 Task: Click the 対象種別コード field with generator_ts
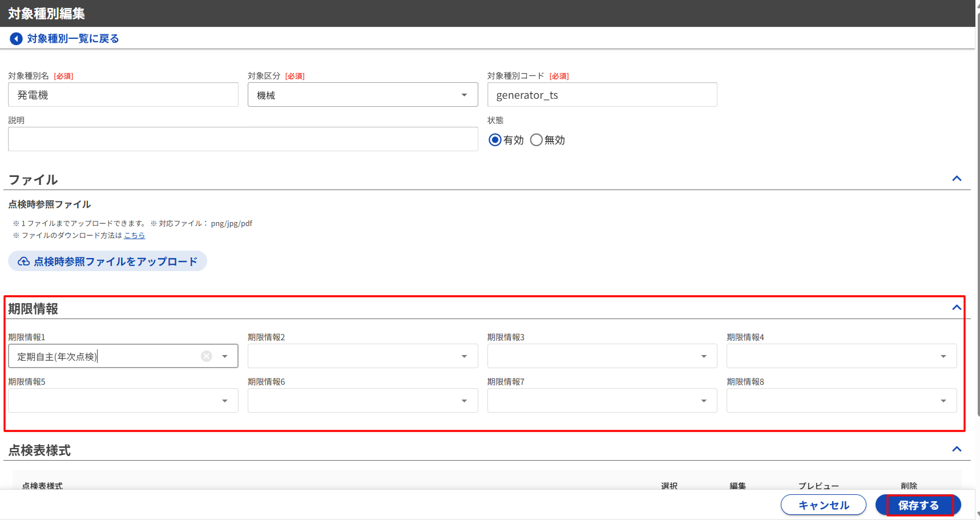pos(602,95)
